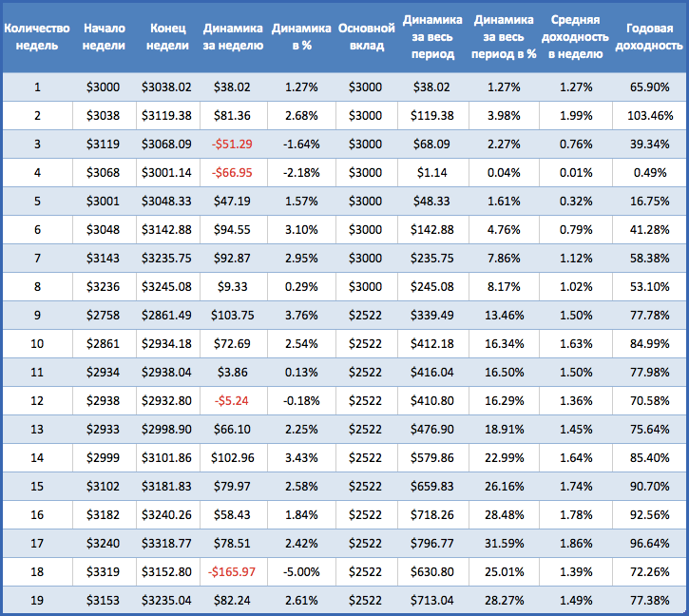This screenshot has width=689, height=616.
Task: Click the 53.10% annual yield cell
Action: click(x=649, y=287)
